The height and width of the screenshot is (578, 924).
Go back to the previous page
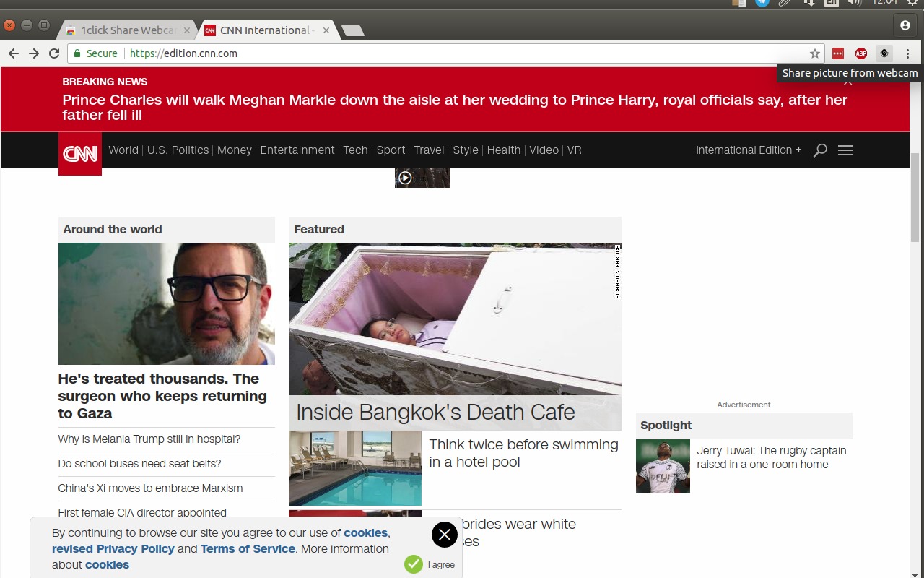[14, 53]
